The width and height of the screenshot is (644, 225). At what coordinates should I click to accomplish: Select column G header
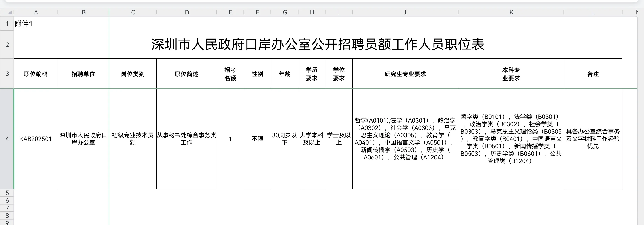[285, 12]
